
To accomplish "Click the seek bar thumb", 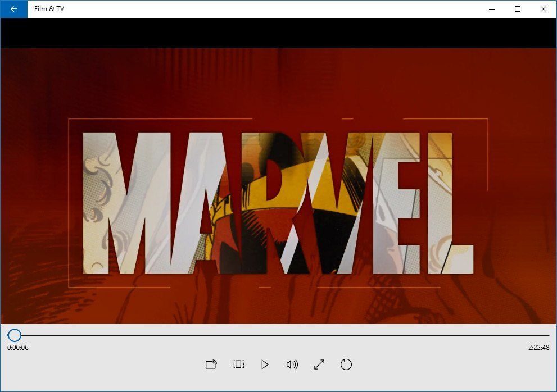I will (15, 335).
